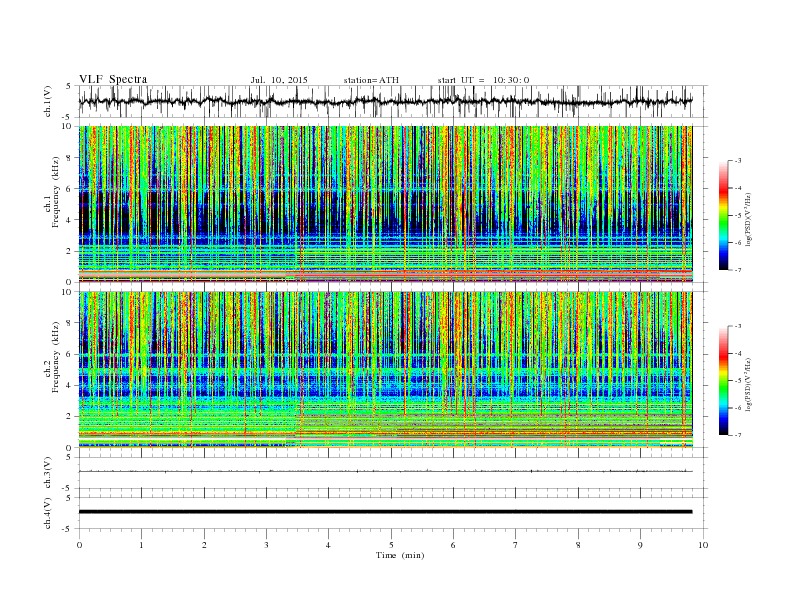792x612 pixels.
Task: Click the "VLF Spectra" plot title
Action: [x=113, y=79]
